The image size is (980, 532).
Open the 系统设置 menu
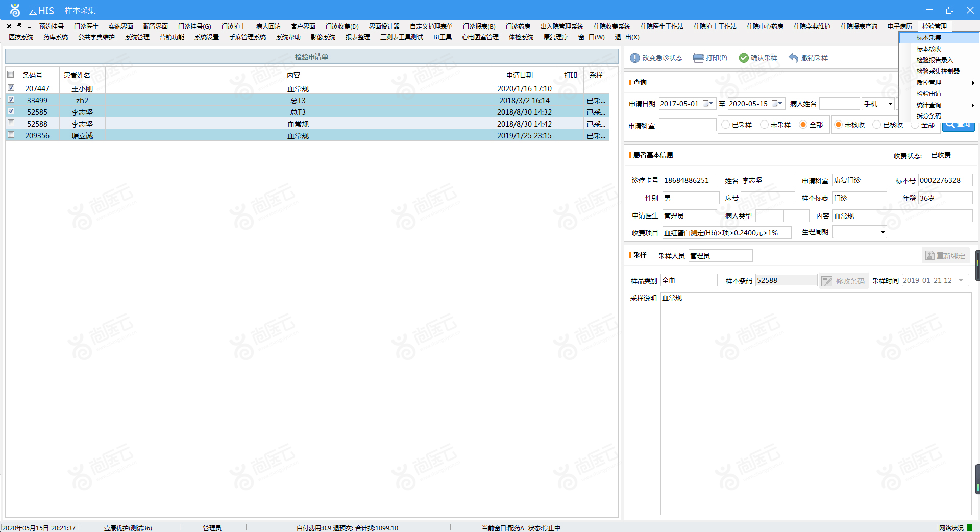[x=207, y=37]
